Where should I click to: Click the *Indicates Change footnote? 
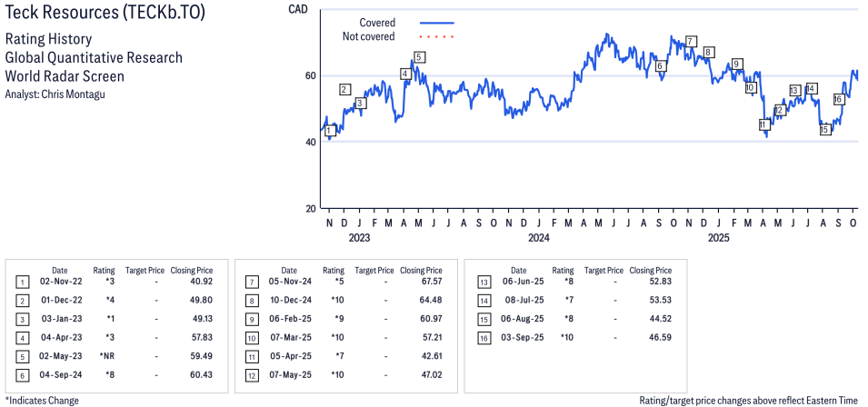[x=42, y=400]
